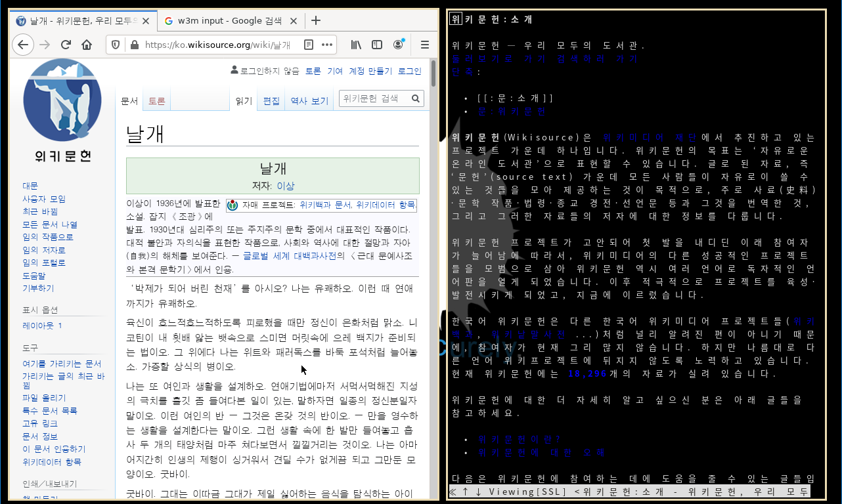Image resolution: width=842 pixels, height=504 pixels.
Task: Open sidebar link 임의 저자로
Action: [44, 250]
